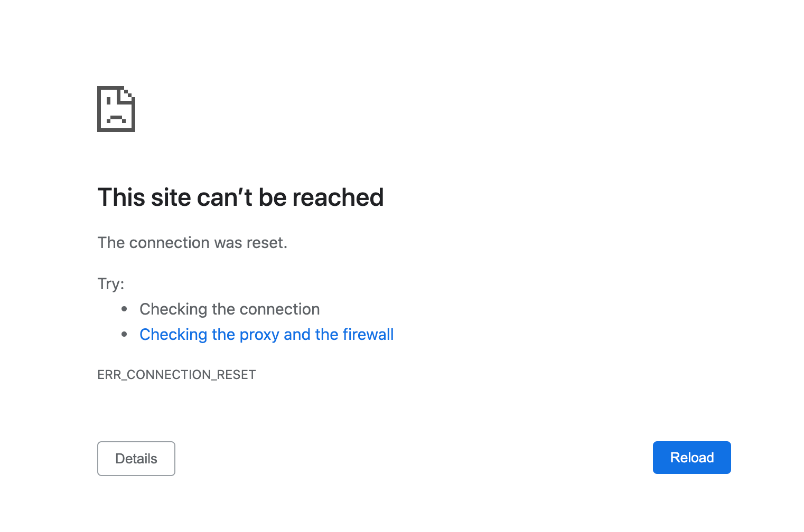Screen dimensions: 804x532
Task: Click the bullet before the proxy link
Action: point(124,334)
